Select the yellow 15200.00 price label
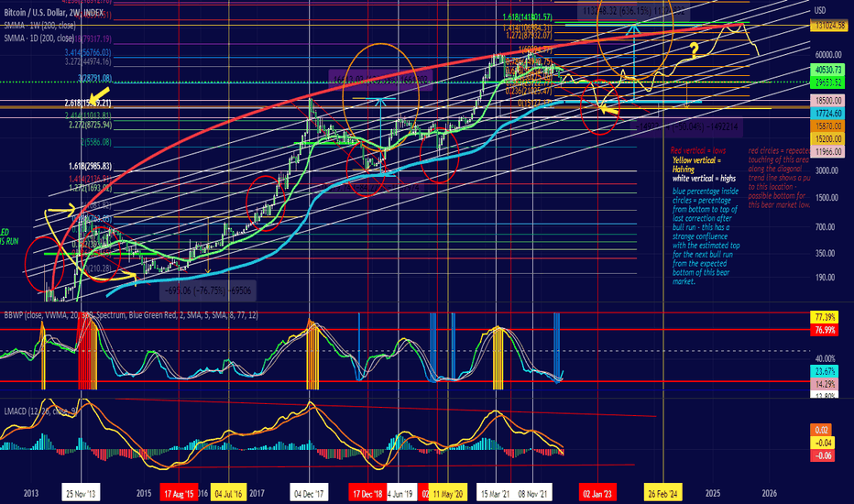854x504 pixels. coord(829,139)
